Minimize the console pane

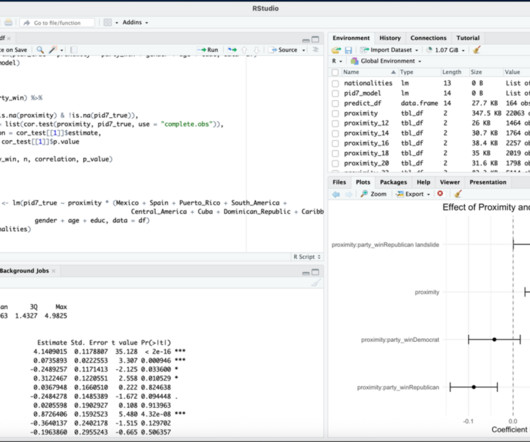[x=306, y=273]
